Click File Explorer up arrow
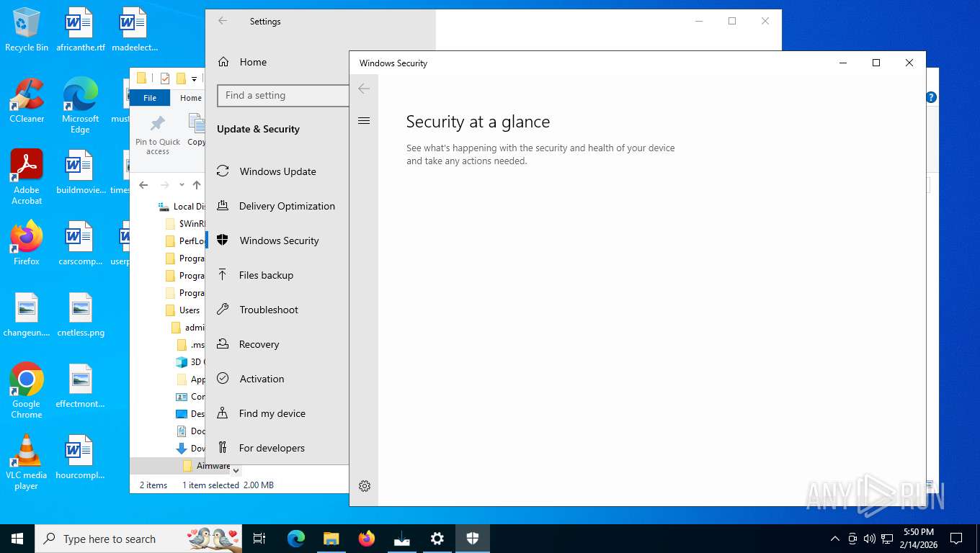Viewport: 980px width, 553px height. [197, 185]
